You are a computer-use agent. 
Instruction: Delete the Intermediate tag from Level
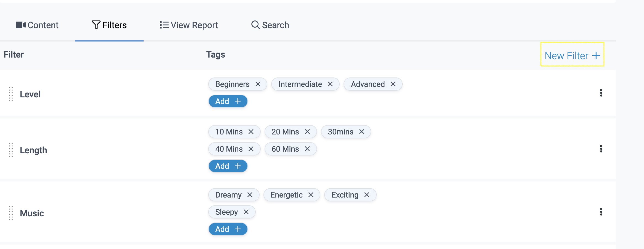[x=330, y=84]
